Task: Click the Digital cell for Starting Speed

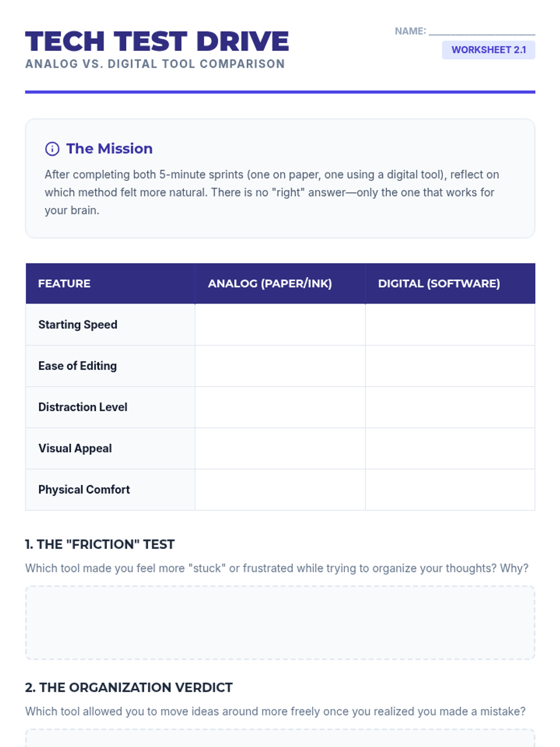Action: [x=450, y=324]
